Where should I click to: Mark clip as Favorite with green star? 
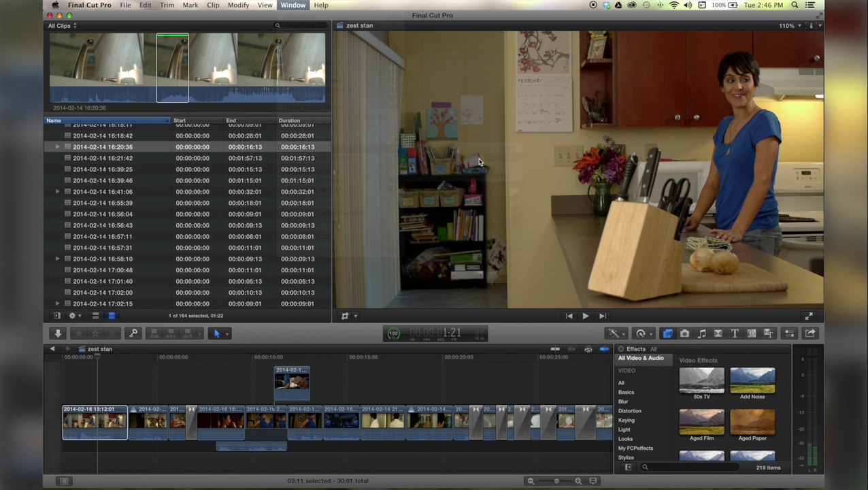point(79,333)
